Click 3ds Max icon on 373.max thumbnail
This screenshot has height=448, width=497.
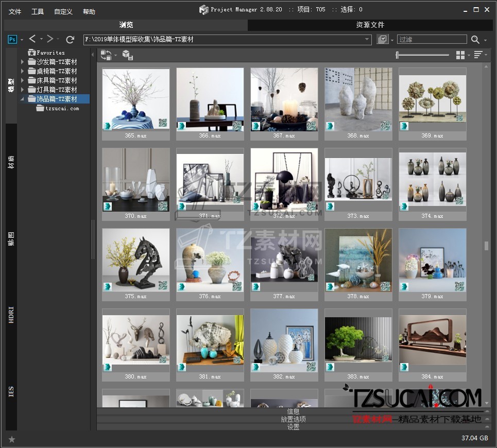pyautogui.click(x=330, y=206)
